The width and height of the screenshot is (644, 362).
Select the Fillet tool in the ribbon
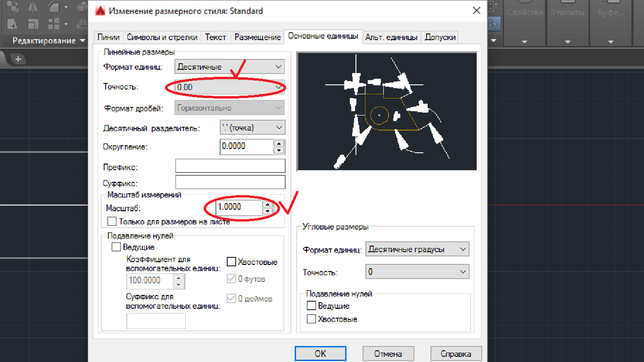[54, 7]
